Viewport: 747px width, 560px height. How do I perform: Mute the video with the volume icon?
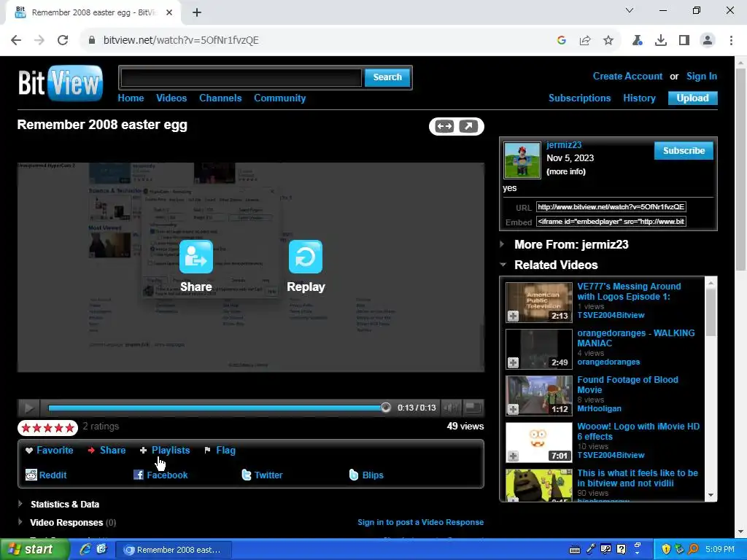(451, 408)
